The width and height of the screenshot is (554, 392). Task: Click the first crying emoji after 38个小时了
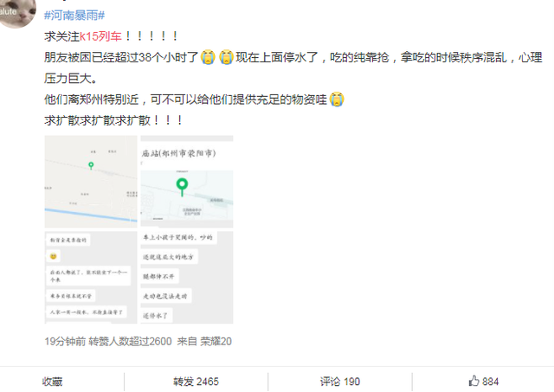pyautogui.click(x=208, y=57)
